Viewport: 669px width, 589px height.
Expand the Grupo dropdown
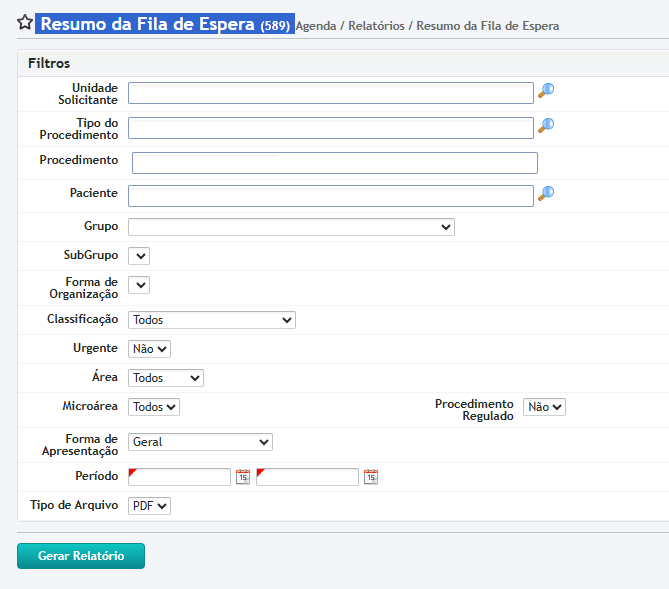(x=291, y=227)
